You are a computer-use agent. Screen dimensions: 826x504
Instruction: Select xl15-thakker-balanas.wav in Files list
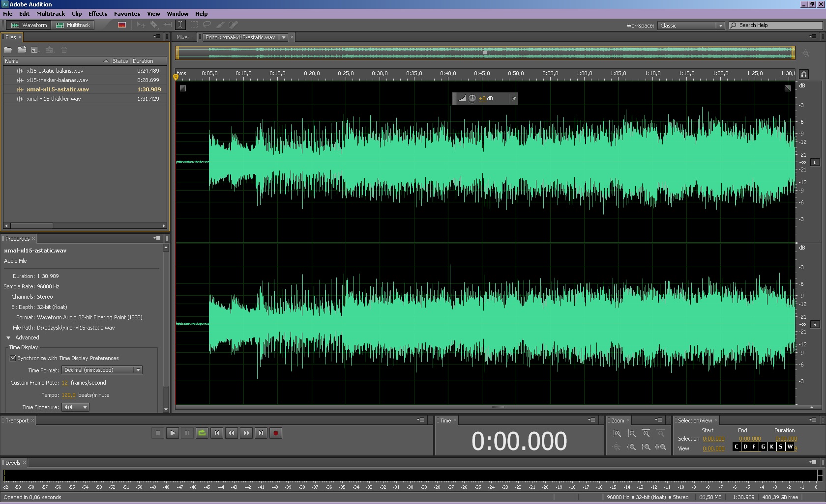[x=58, y=80]
